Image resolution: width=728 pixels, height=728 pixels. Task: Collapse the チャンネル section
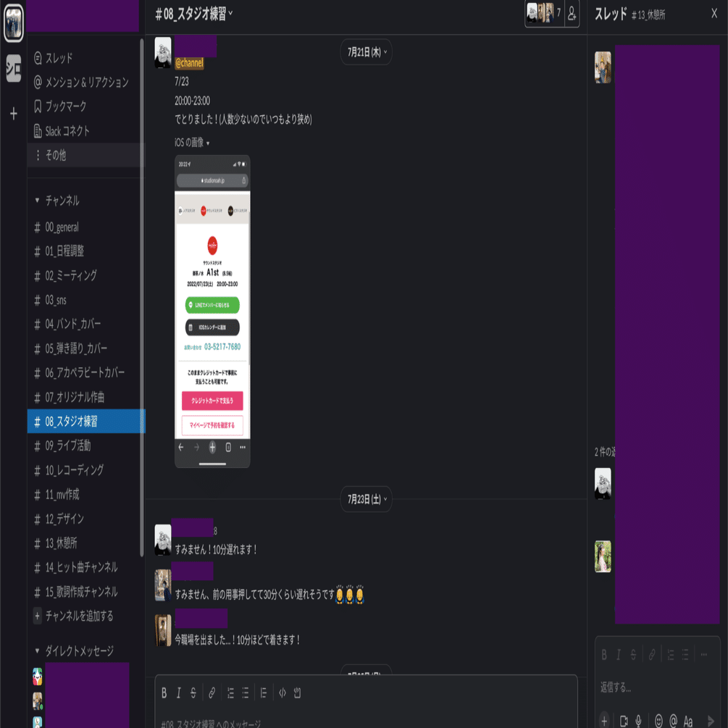coord(37,200)
